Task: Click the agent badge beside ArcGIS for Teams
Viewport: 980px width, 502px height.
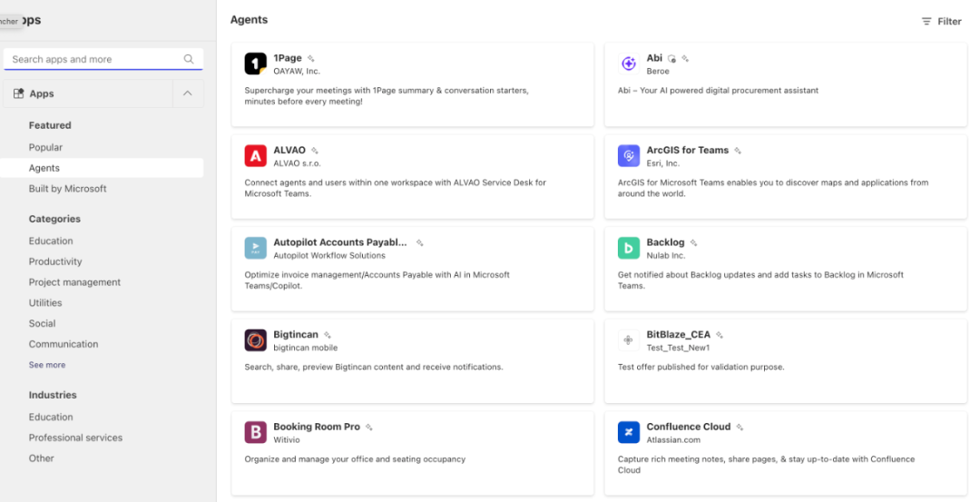Action: tap(738, 151)
